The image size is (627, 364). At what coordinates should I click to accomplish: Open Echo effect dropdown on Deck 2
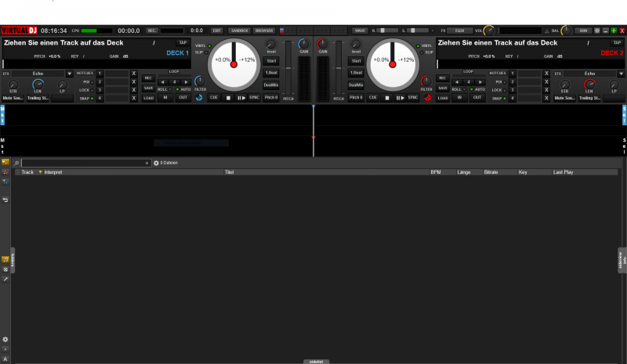[621, 74]
